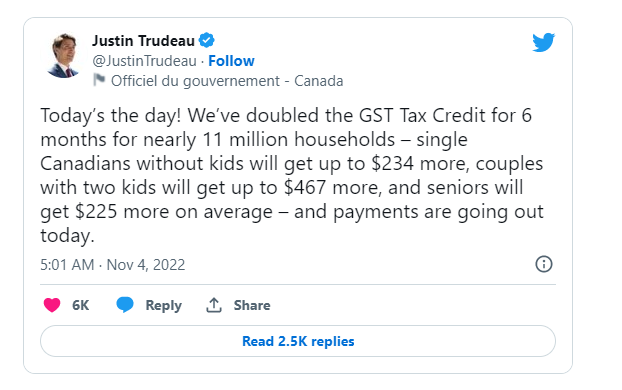Click the Share text label
The height and width of the screenshot is (390, 622).
(252, 305)
